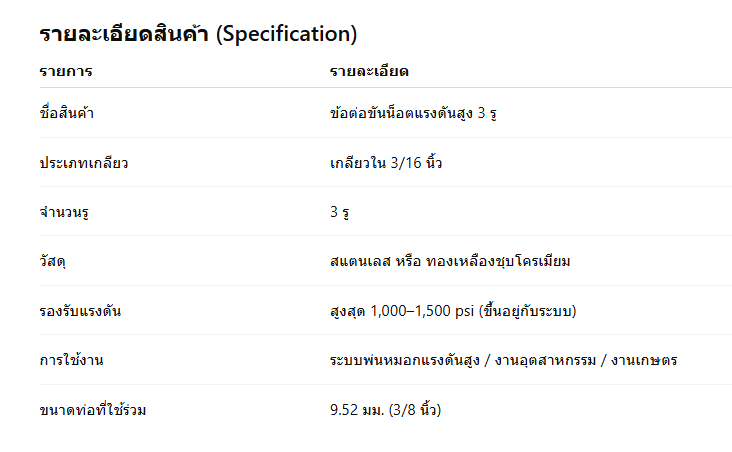Viewport: 732px width, 452px height.
Task: Select the "รองรับแรงดัน" row label
Action: click(80, 311)
